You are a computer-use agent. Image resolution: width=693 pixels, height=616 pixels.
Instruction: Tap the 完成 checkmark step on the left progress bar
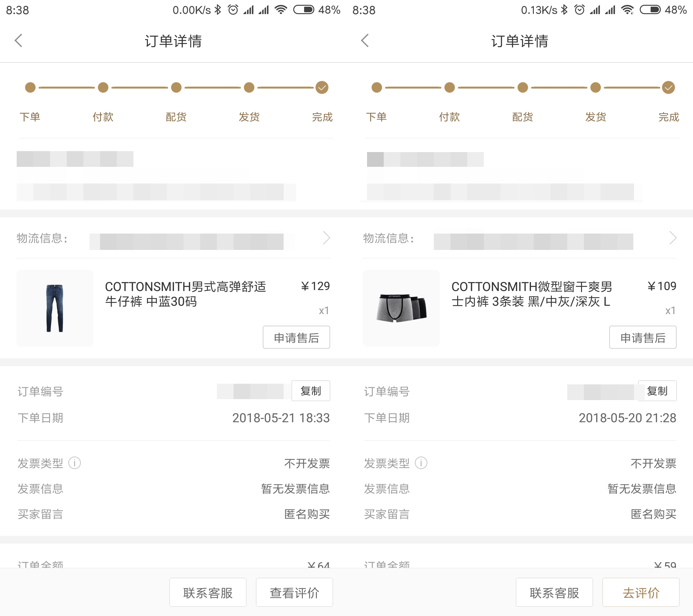[322, 88]
